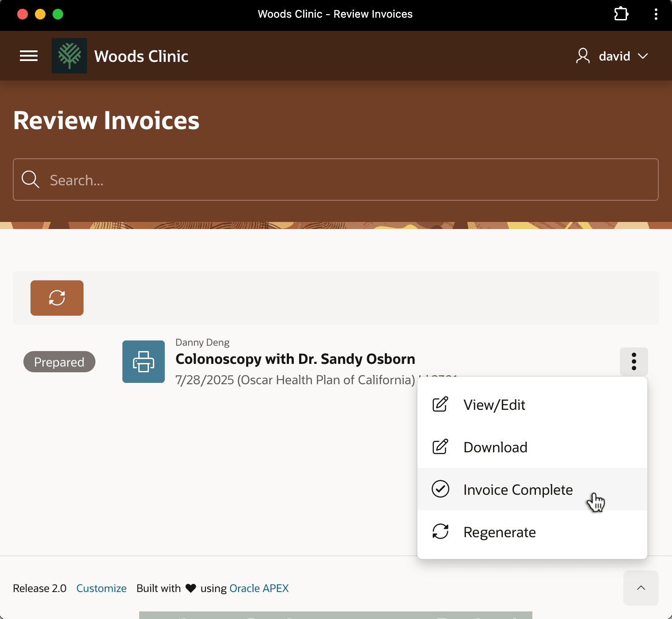The height and width of the screenshot is (619, 672).
Task: Click the Prepared status badge
Action: tap(59, 362)
